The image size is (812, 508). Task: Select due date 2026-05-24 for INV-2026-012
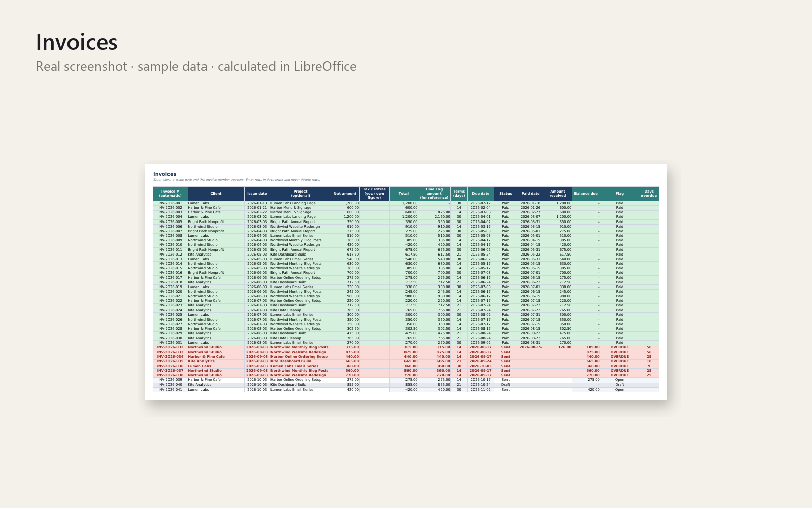(x=481, y=255)
